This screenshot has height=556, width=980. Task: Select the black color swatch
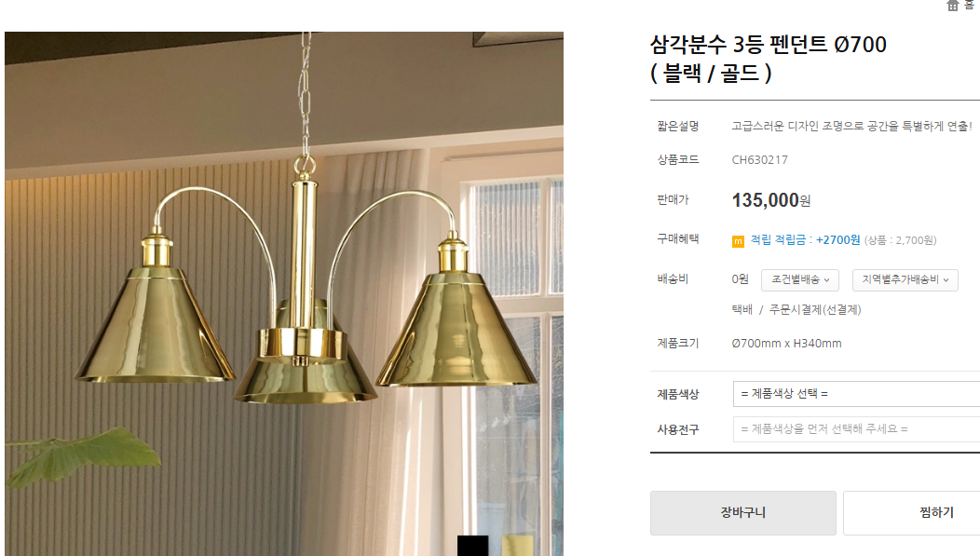click(x=472, y=546)
